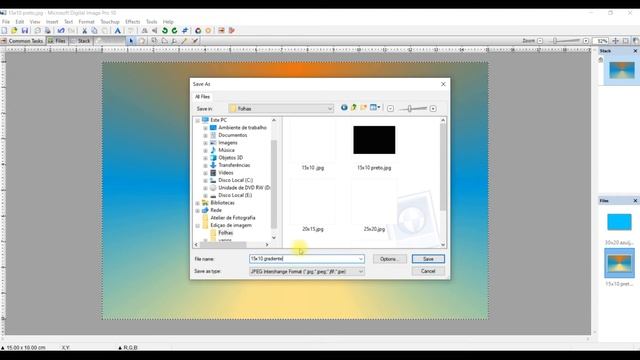Click the dark ring icon in main toolbar

coord(198,31)
